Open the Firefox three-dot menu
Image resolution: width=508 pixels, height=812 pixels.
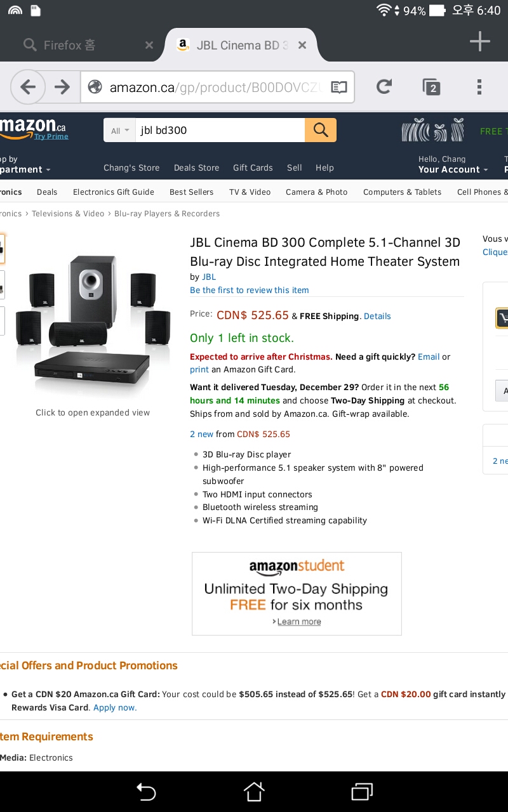point(479,87)
